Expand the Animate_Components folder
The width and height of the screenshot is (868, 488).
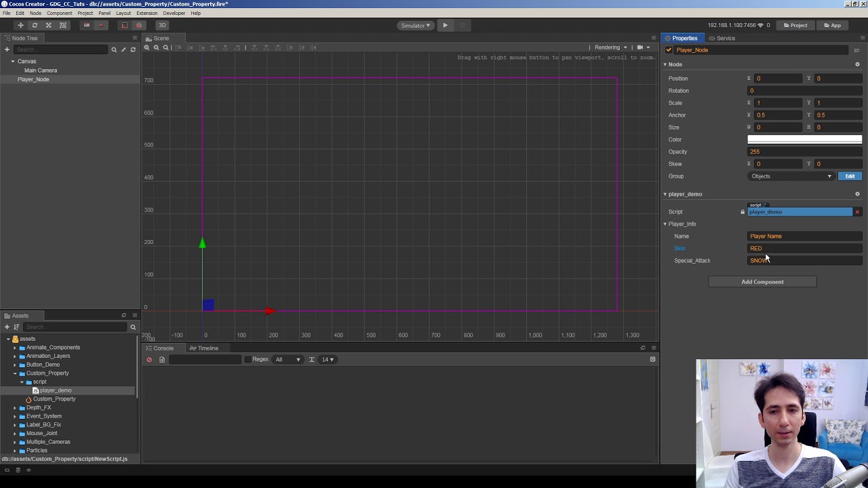15,348
